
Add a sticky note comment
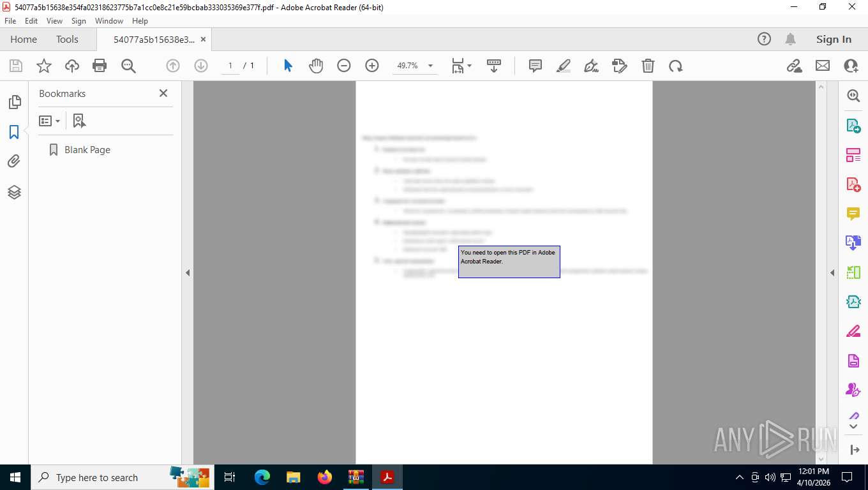coord(535,66)
